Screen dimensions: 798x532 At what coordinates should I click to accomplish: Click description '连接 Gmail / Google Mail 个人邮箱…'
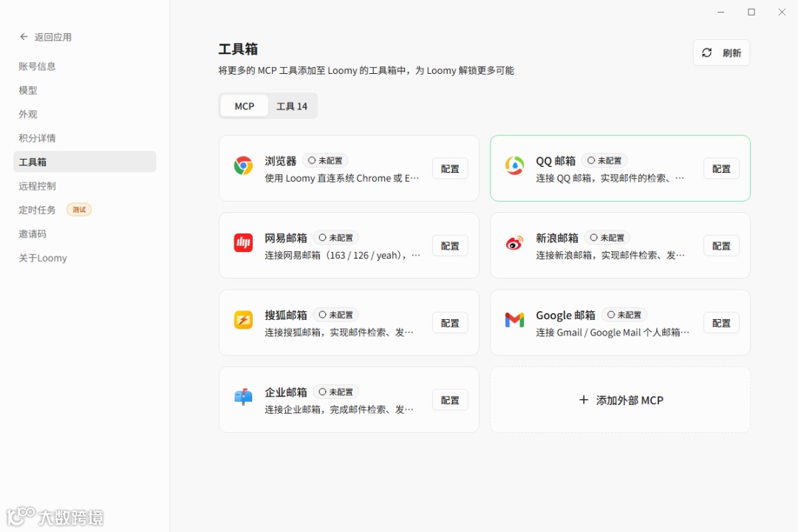(613, 332)
